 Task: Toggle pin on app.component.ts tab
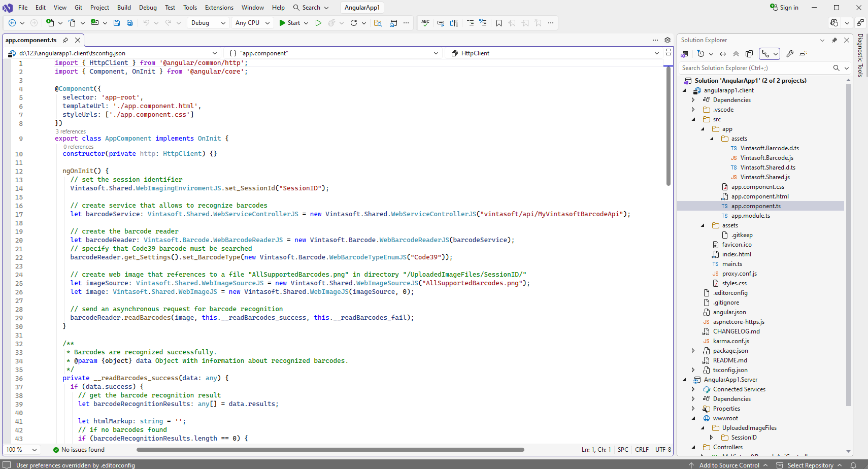[65, 40]
